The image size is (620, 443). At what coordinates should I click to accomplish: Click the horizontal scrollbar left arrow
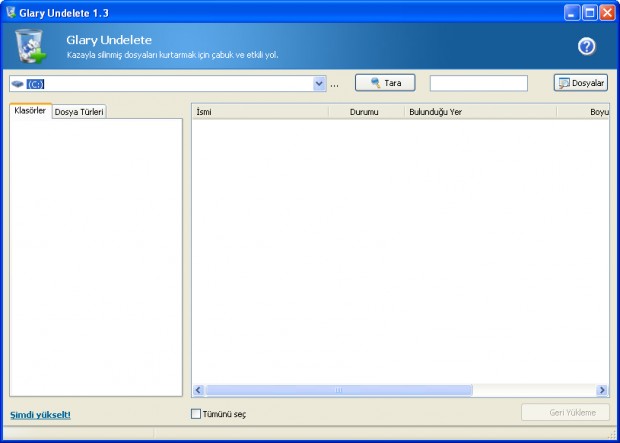point(198,390)
